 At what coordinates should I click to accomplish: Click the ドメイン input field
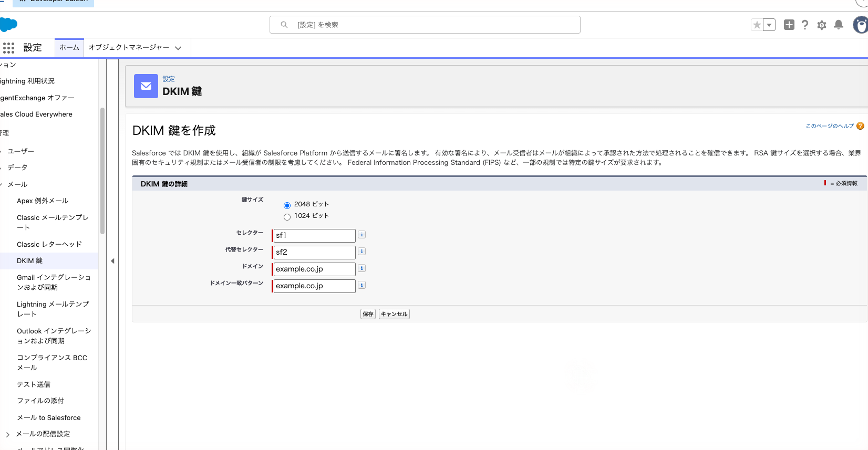point(314,269)
